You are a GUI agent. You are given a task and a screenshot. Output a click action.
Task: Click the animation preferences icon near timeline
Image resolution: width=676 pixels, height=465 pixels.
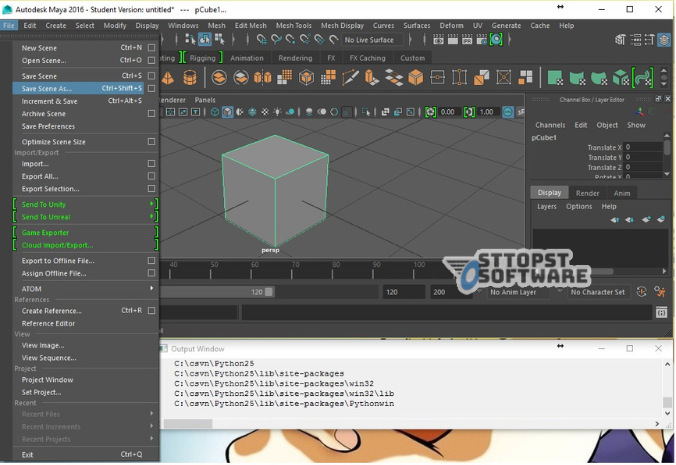tap(660, 292)
